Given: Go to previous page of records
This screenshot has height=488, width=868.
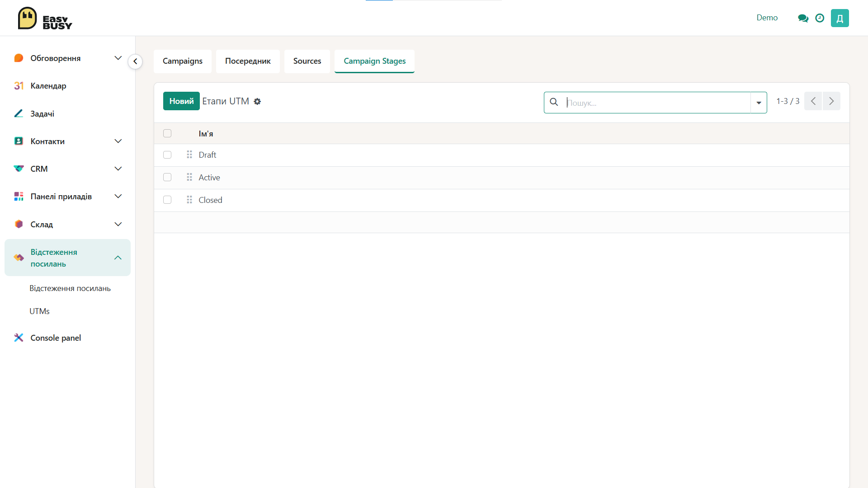Looking at the screenshot, I should [x=813, y=101].
